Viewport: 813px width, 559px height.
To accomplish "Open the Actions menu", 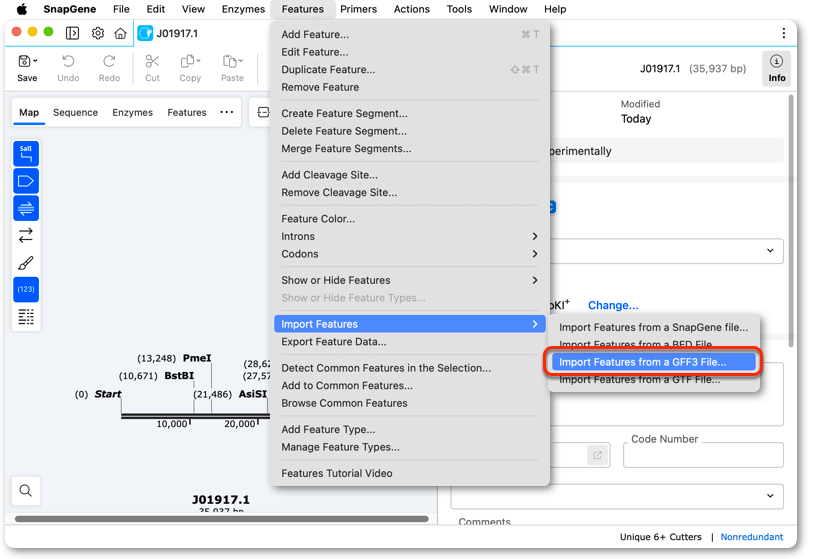I will click(x=412, y=9).
